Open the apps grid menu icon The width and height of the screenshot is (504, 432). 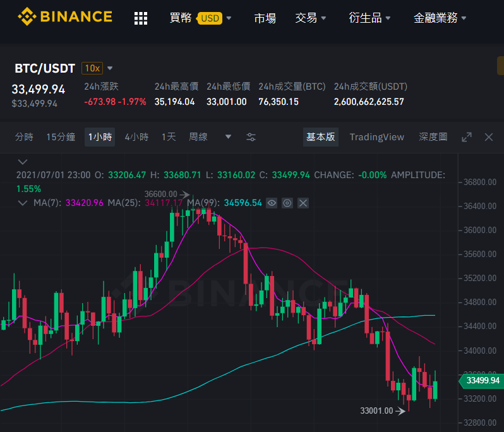click(141, 18)
